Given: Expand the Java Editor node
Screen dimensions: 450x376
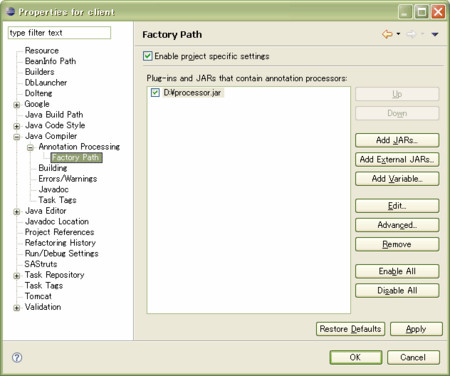Looking at the screenshot, I should pos(16,211).
